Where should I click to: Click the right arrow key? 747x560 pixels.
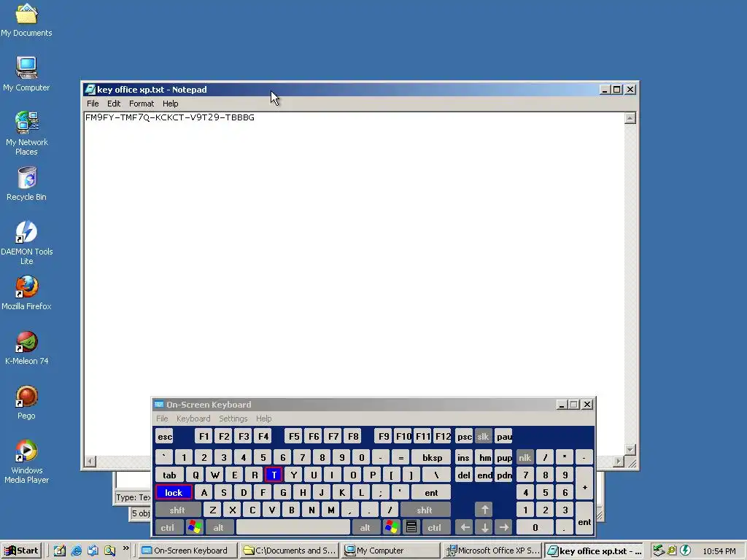click(504, 527)
